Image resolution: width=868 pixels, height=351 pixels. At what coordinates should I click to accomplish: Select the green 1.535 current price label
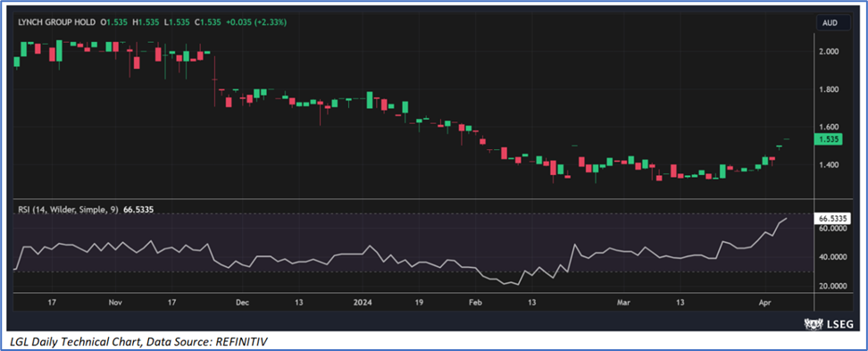[828, 139]
